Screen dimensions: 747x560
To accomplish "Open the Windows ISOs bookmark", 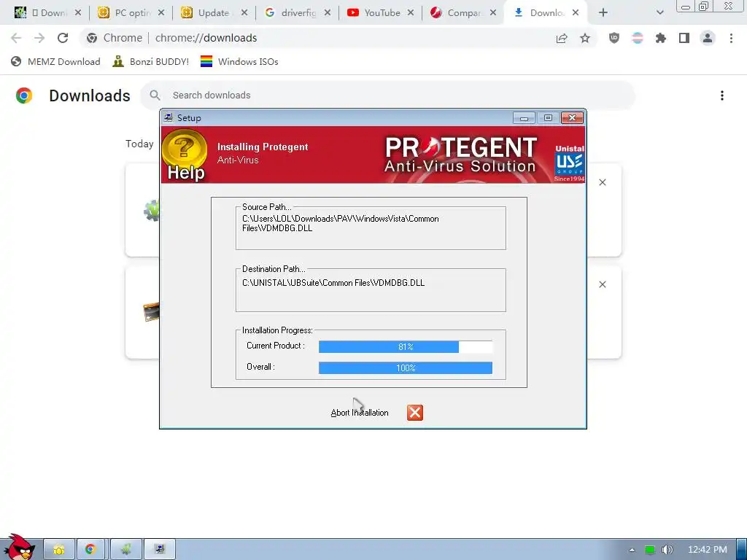I will [x=239, y=61].
